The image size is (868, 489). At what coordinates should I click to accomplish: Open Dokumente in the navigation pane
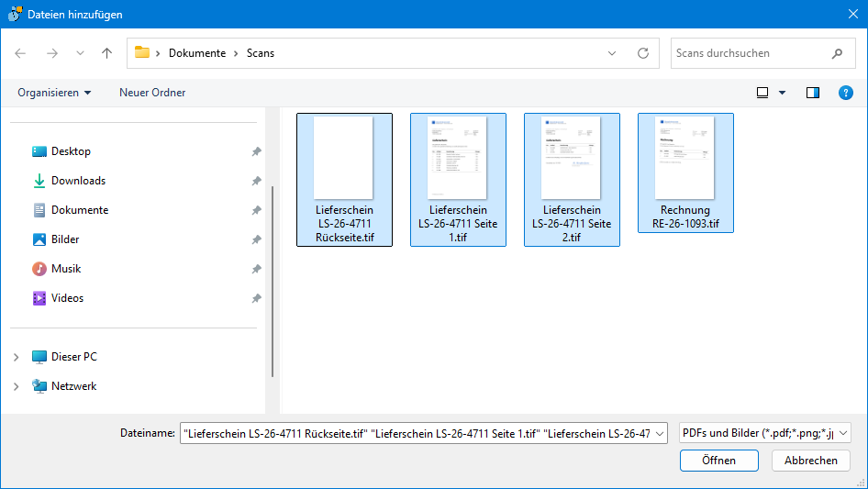(x=80, y=210)
